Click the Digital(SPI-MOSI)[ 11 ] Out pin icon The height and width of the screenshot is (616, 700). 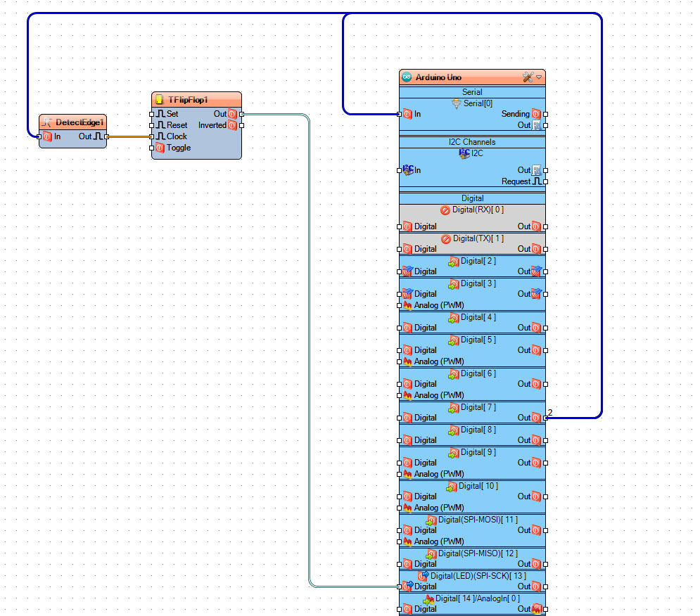click(536, 531)
